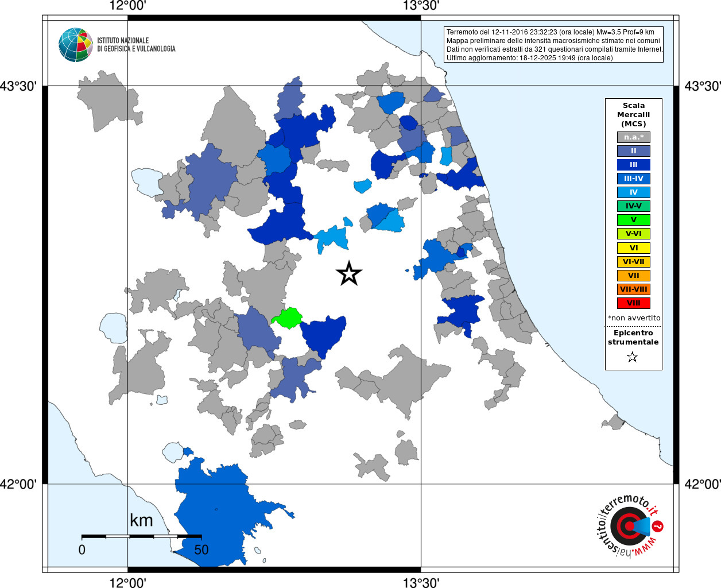721x588 pixels.
Task: Select the III intensity legend swatch
Action: (x=633, y=165)
